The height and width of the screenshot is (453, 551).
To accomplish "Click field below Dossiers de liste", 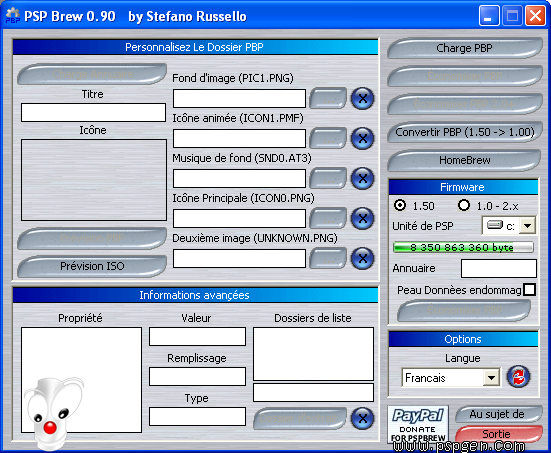I will (x=313, y=393).
